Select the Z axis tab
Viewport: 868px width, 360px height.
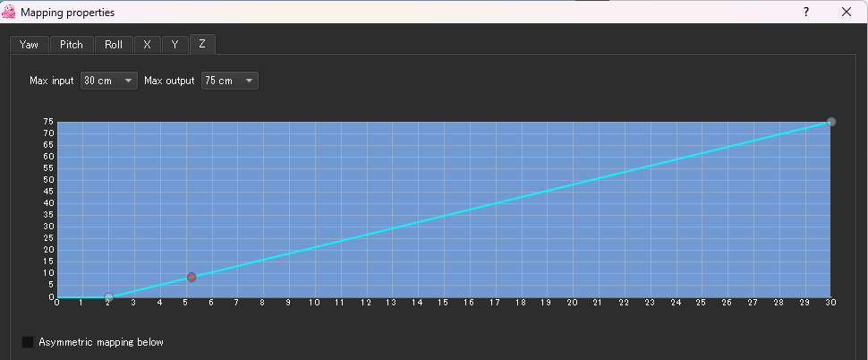pyautogui.click(x=202, y=44)
